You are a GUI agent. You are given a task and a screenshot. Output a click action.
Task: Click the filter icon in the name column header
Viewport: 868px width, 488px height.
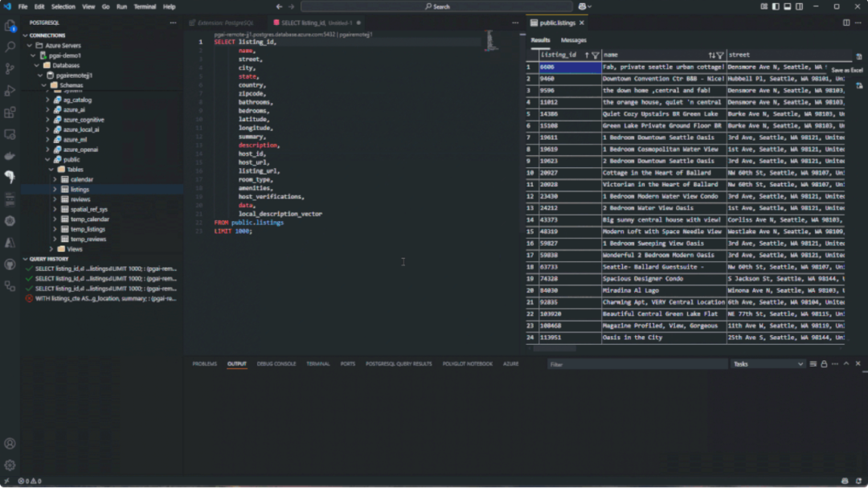pos(720,55)
